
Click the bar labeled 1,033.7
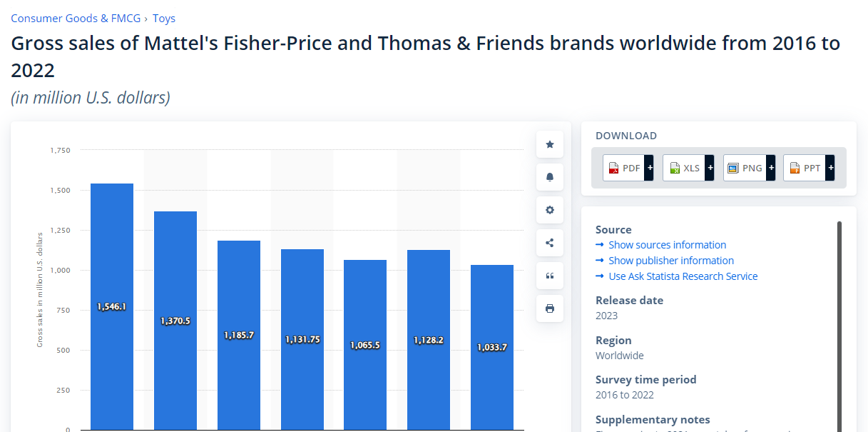click(x=492, y=347)
